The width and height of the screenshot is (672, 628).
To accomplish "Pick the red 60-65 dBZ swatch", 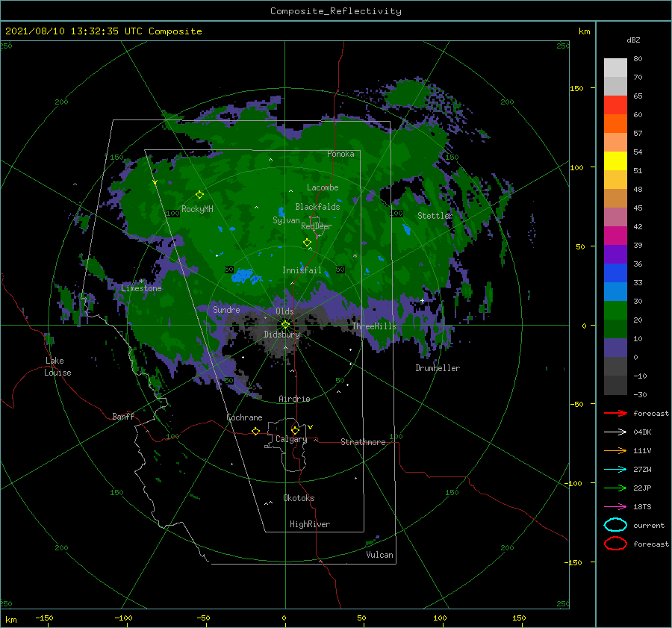I will (x=615, y=105).
